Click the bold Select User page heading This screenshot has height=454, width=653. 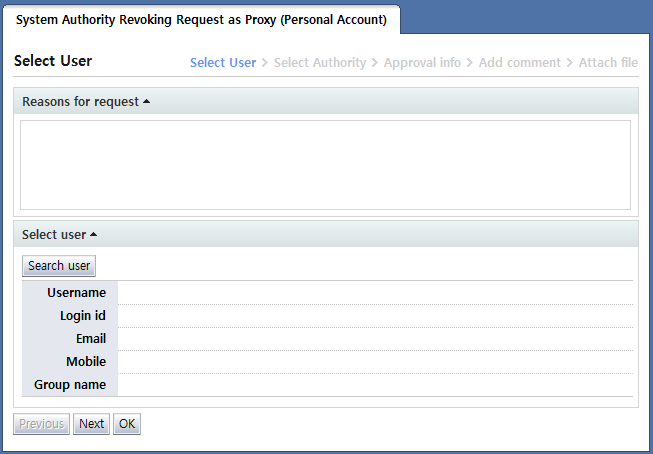[x=53, y=61]
